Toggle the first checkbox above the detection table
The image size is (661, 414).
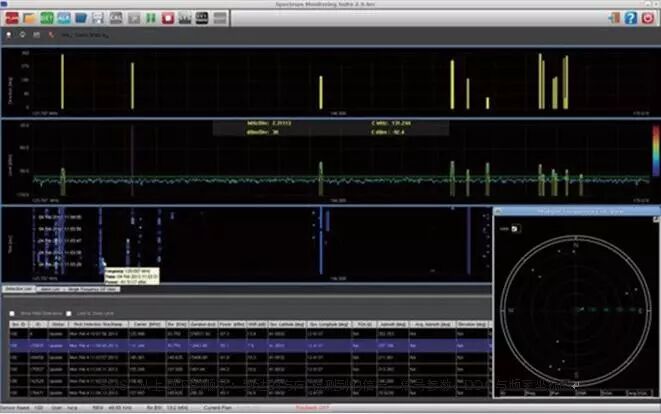pos(12,313)
